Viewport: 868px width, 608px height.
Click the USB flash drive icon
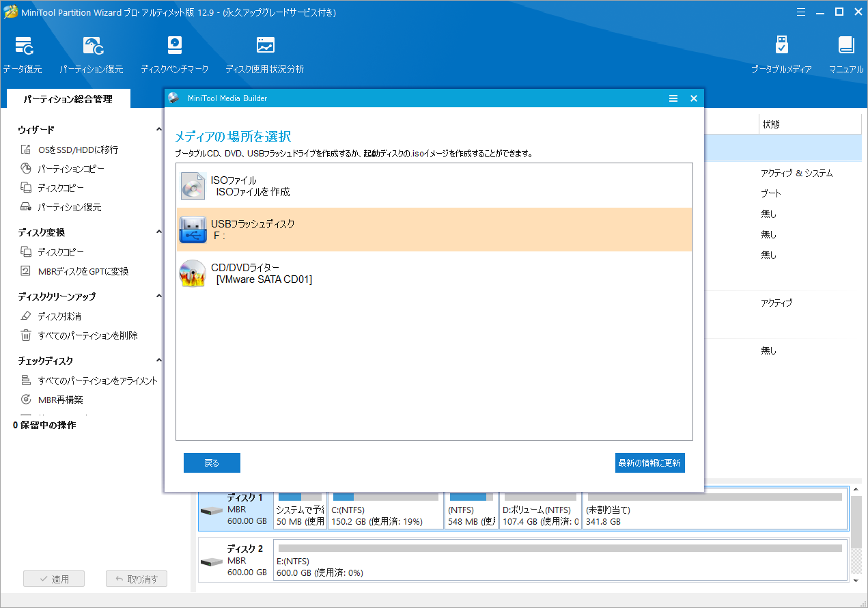click(193, 230)
